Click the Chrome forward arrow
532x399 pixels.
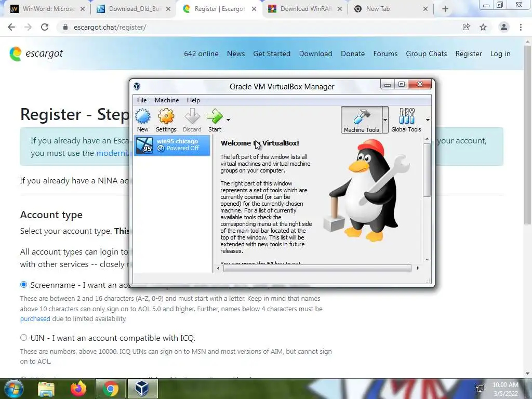click(28, 27)
